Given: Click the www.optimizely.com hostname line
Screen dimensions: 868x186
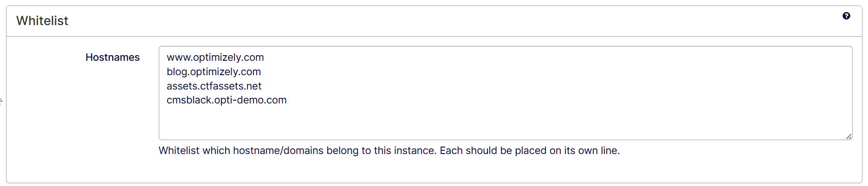Looking at the screenshot, I should [x=215, y=58].
